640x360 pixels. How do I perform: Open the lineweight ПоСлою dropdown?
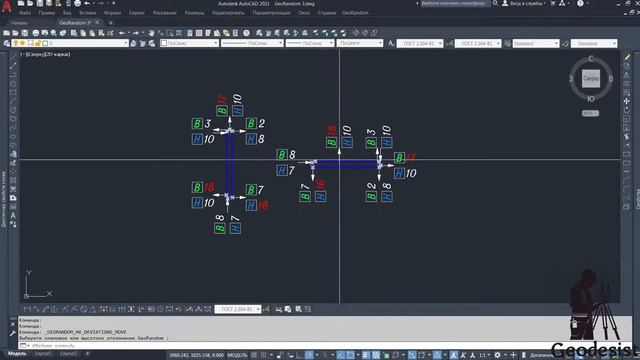coord(310,43)
